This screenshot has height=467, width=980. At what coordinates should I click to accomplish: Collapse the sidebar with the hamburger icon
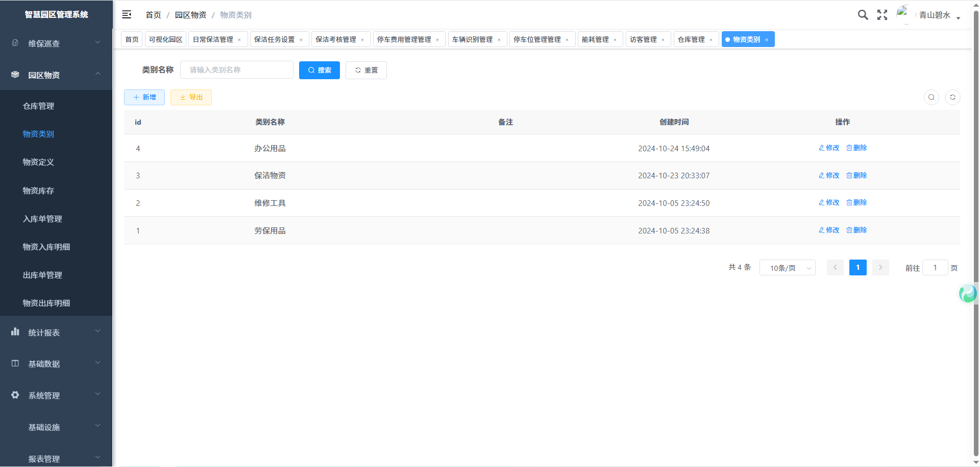[127, 15]
